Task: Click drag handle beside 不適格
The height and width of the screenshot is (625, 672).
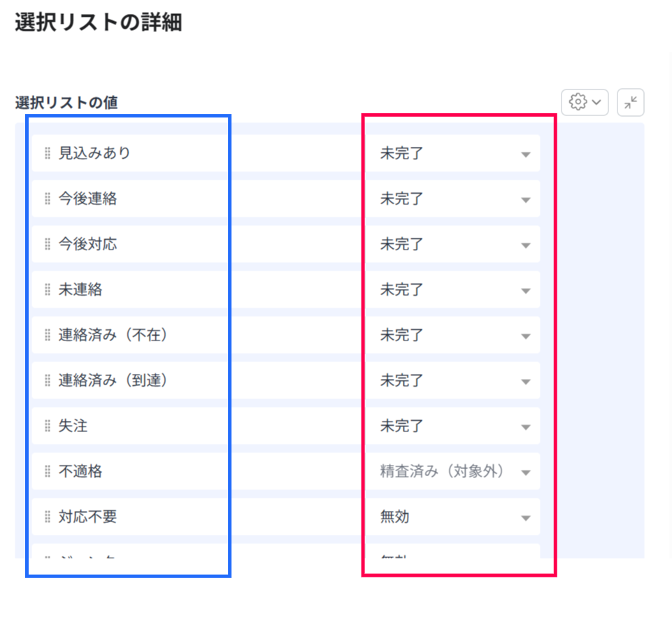Action: tap(48, 471)
